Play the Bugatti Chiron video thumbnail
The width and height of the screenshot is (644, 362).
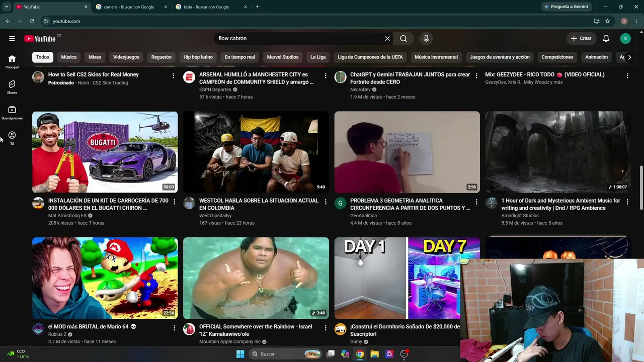point(105,152)
